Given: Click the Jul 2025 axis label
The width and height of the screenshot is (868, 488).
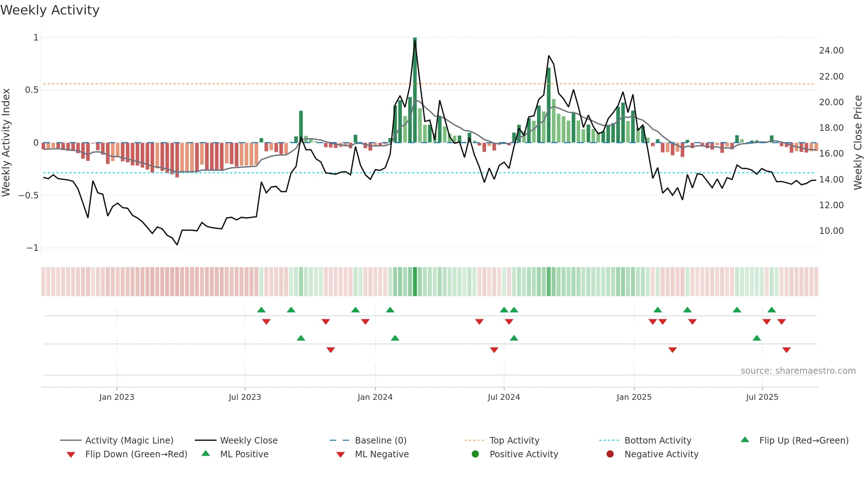Looking at the screenshot, I should (762, 397).
